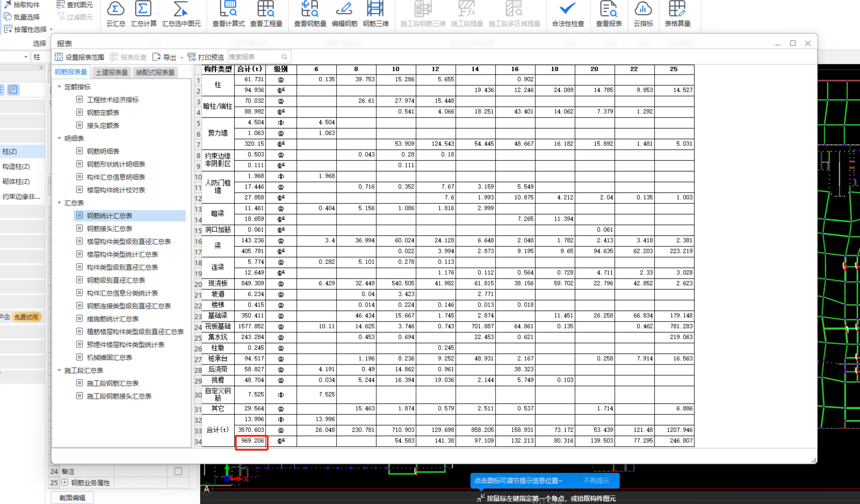Enable 设置报表范围 option
860x504 pixels.
[78, 57]
